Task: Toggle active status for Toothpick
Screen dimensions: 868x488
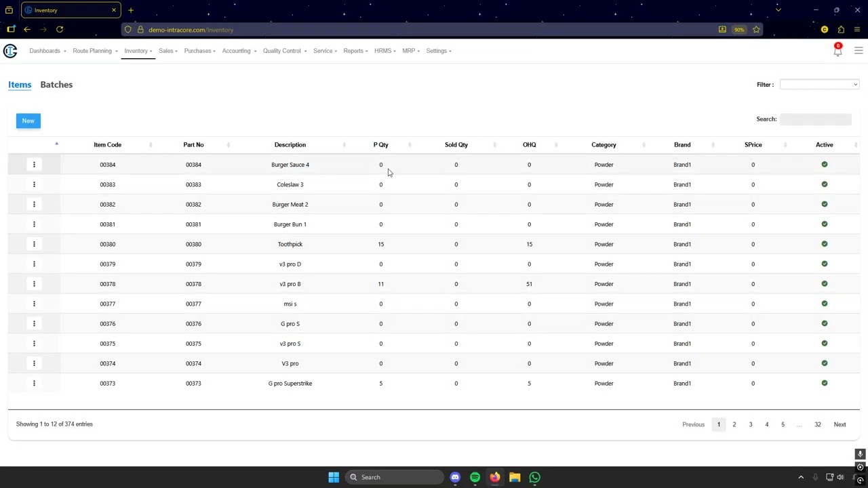Action: pyautogui.click(x=825, y=244)
